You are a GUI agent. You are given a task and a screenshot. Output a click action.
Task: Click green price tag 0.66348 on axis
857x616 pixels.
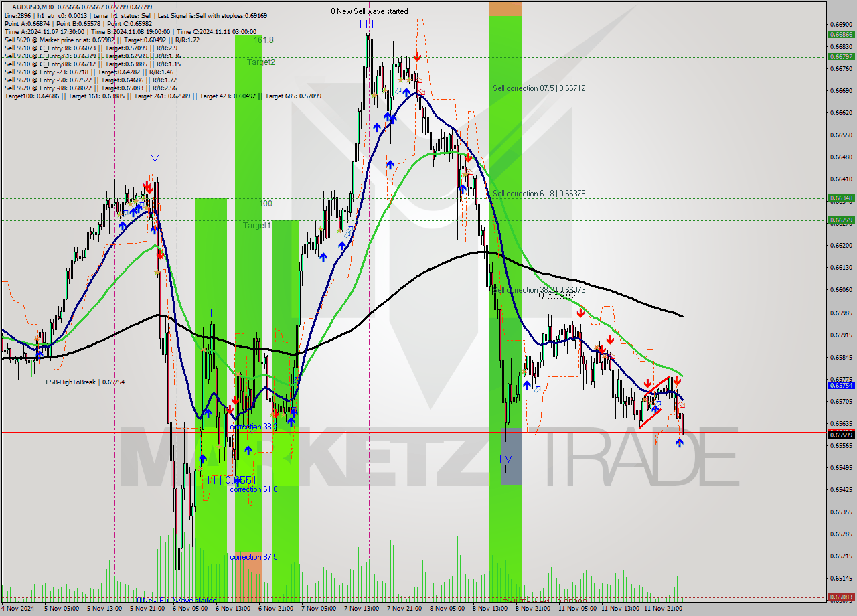[x=841, y=198]
